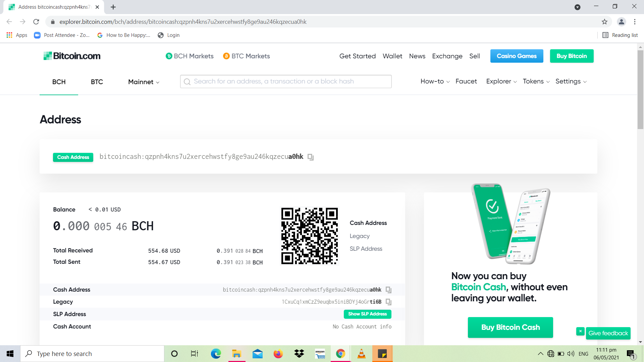The width and height of the screenshot is (644, 362).
Task: Open Cortana from the taskbar
Action: (174, 354)
